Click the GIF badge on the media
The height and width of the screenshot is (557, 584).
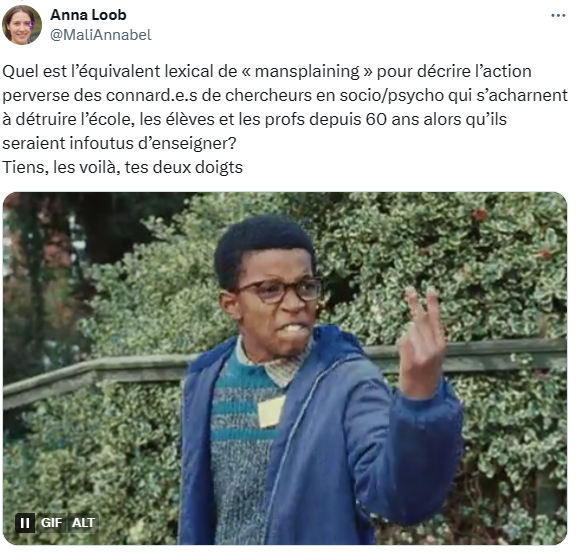coord(51,523)
